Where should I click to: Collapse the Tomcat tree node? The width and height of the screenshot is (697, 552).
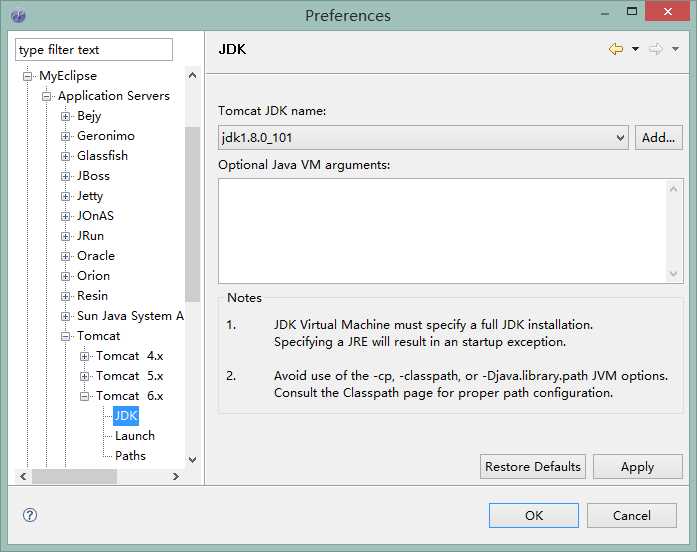(x=65, y=336)
